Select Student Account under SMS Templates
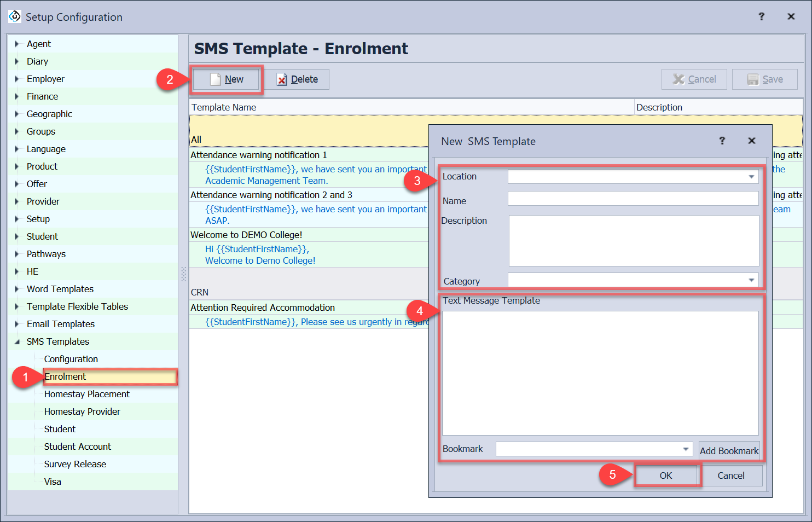 [x=77, y=446]
